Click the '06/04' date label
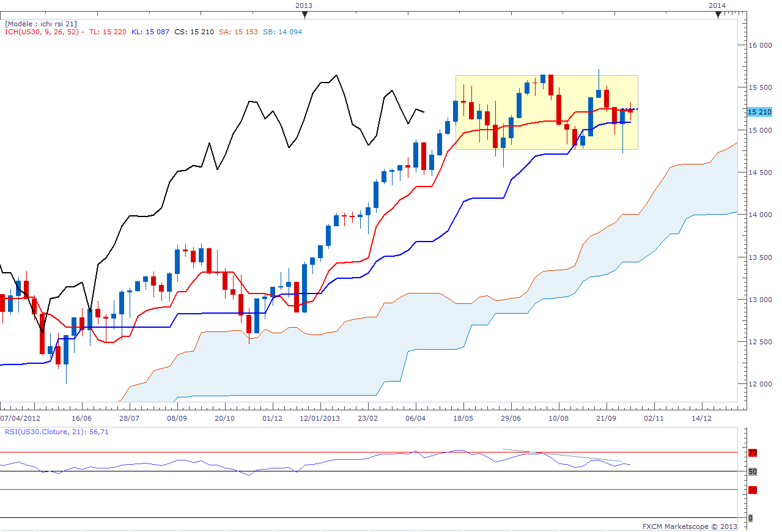The width and height of the screenshot is (782, 532). (x=415, y=418)
